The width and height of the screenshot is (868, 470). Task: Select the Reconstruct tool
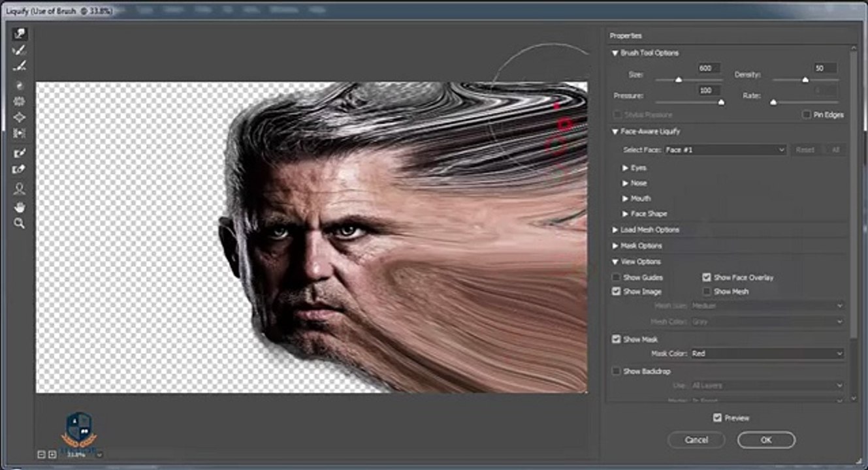click(x=20, y=50)
